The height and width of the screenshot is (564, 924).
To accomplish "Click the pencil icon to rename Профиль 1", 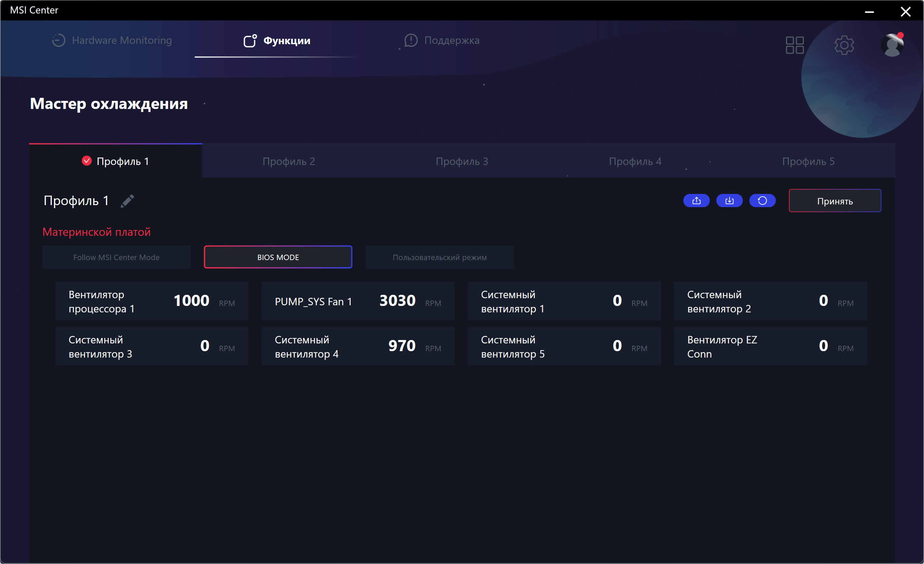I will tap(127, 201).
